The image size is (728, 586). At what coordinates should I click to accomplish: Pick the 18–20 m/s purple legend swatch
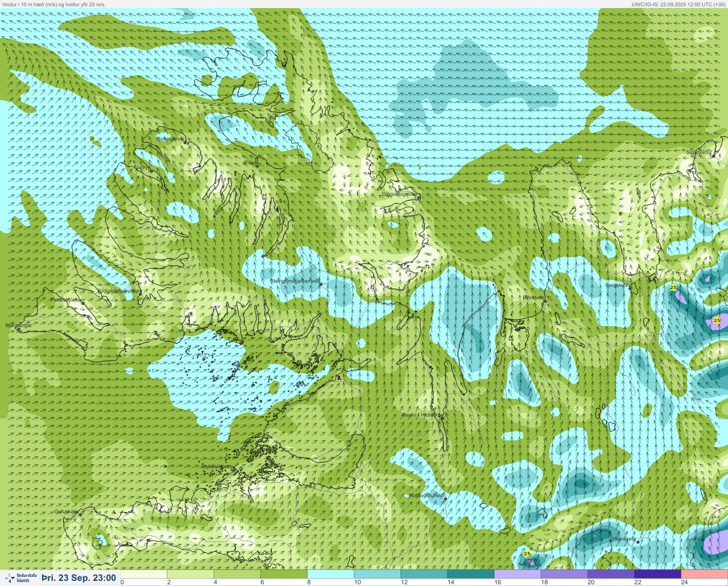tap(564, 574)
